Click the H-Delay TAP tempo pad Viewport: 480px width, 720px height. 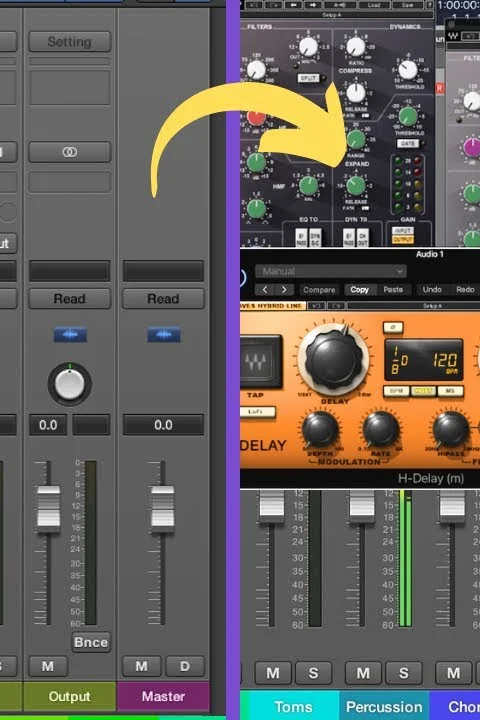pyautogui.click(x=261, y=362)
